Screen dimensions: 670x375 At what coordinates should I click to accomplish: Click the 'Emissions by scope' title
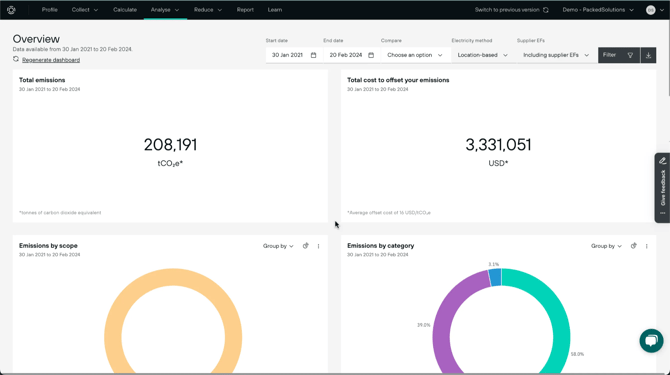(x=48, y=246)
